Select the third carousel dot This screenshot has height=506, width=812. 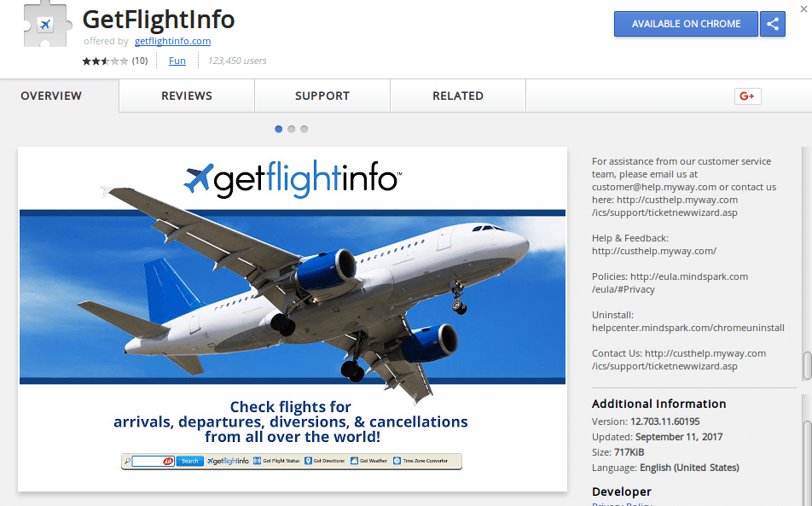pyautogui.click(x=304, y=129)
